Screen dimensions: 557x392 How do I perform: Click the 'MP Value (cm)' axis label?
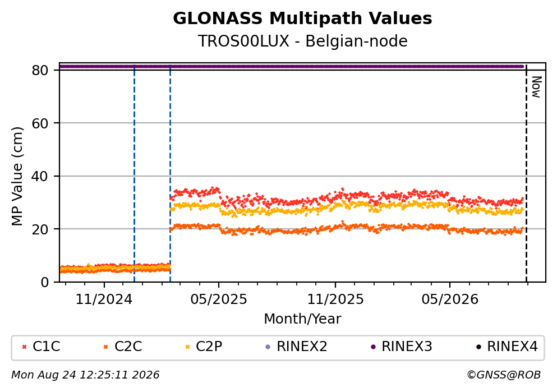pyautogui.click(x=17, y=176)
